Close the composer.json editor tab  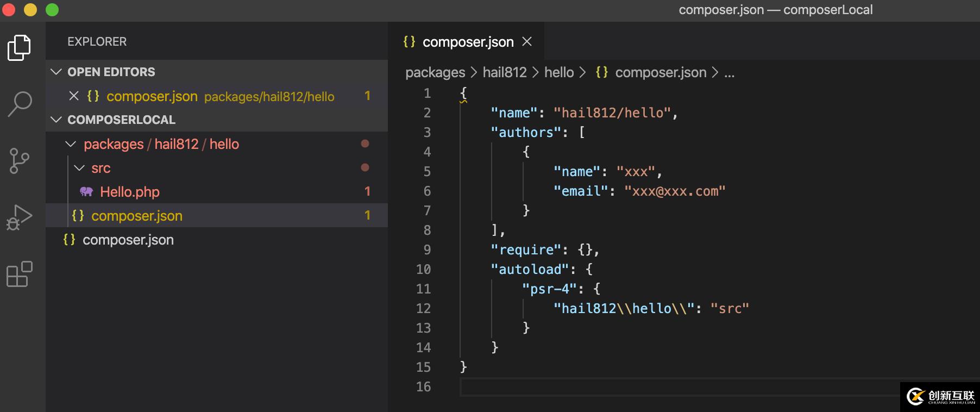pyautogui.click(x=527, y=42)
